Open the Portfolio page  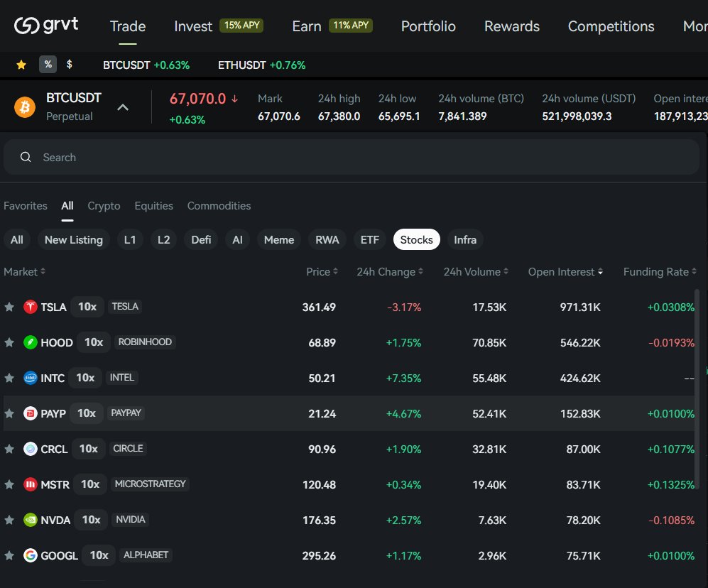click(428, 26)
